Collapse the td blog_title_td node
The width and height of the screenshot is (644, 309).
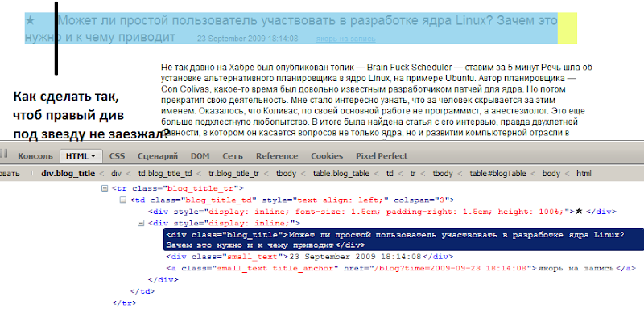point(122,200)
